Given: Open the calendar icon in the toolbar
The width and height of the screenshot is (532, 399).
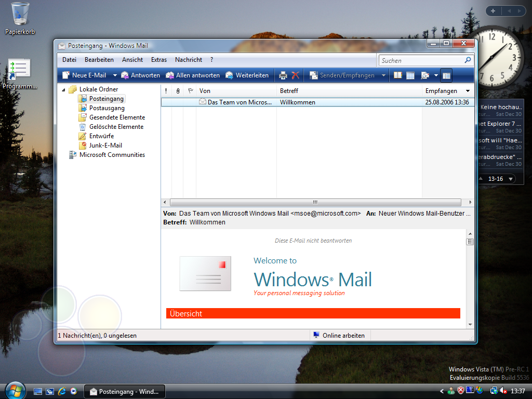Looking at the screenshot, I should (x=410, y=75).
